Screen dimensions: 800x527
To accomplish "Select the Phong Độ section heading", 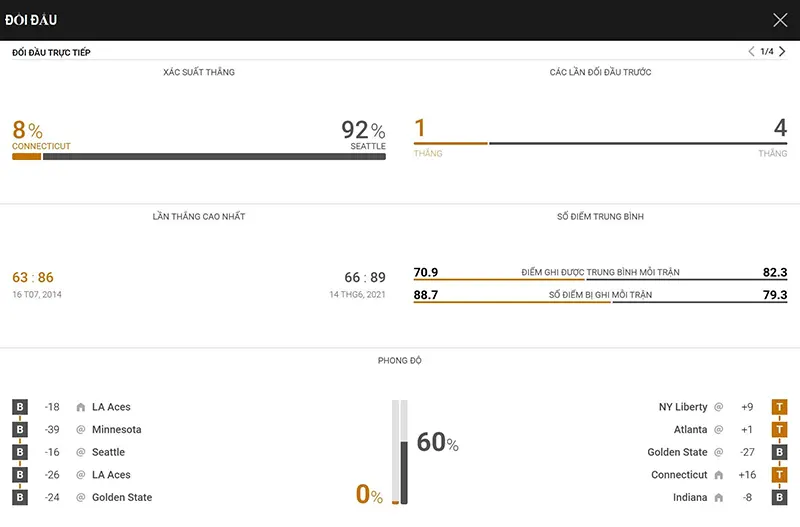I will pyautogui.click(x=399, y=360).
